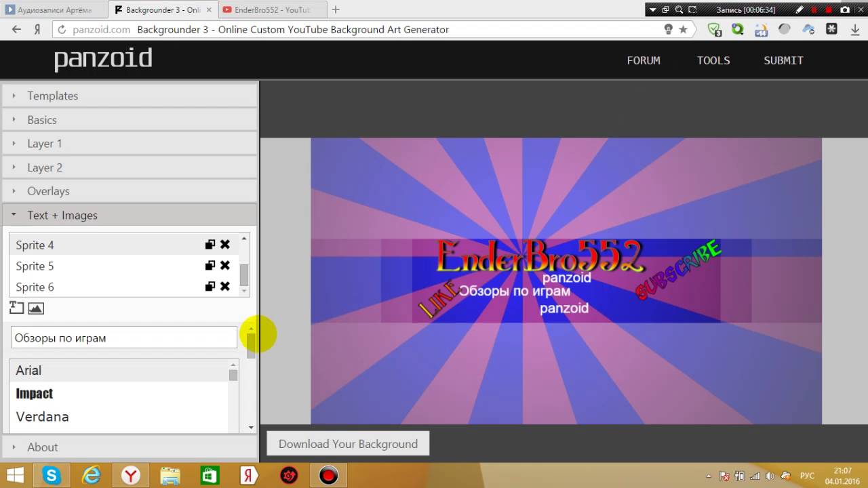
Task: Choose the Impact font
Action: [x=119, y=393]
